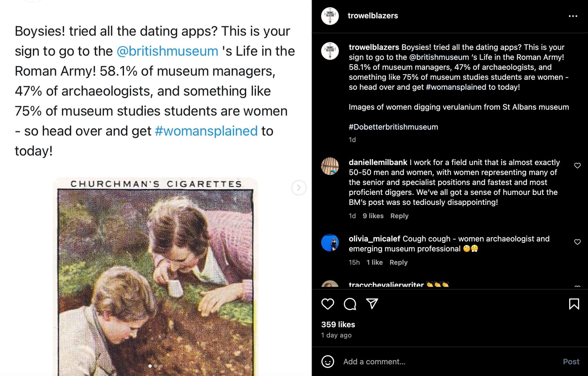Image resolution: width=588 pixels, height=376 pixels.
Task: Open the emoji picker in the comment box
Action: coord(328,362)
